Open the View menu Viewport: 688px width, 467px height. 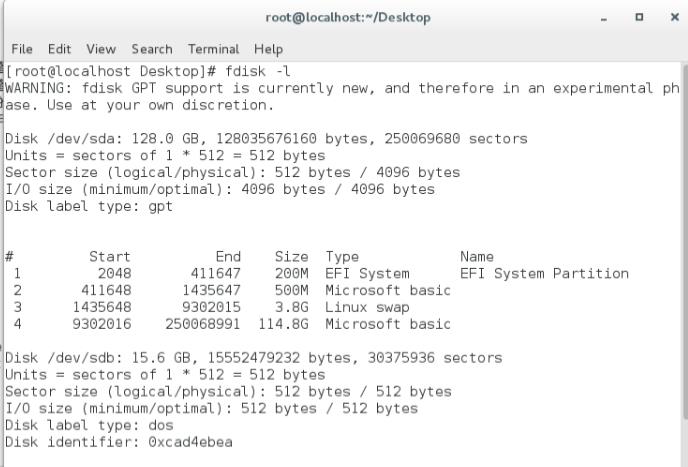[x=101, y=49]
